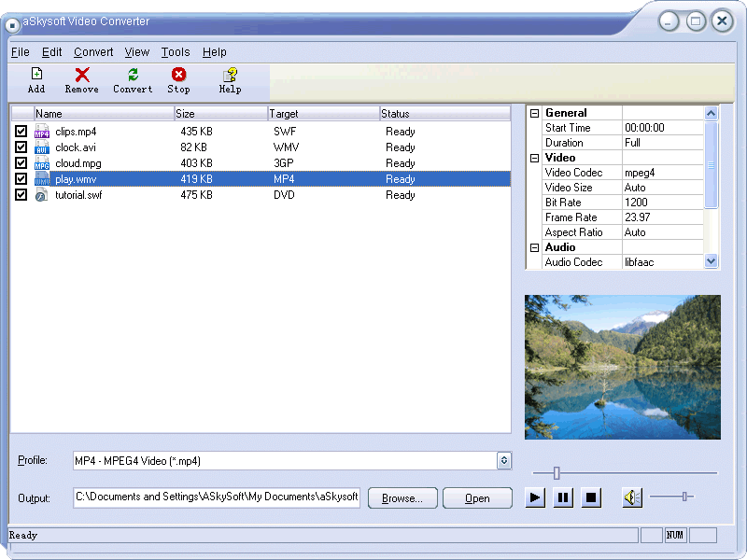The width and height of the screenshot is (747, 560).
Task: Sort the list by the Size column header
Action: pos(221,113)
